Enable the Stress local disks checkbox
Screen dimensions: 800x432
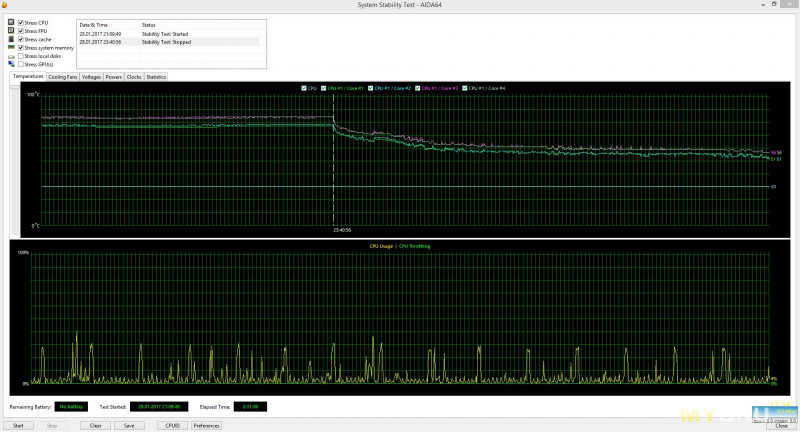point(21,56)
